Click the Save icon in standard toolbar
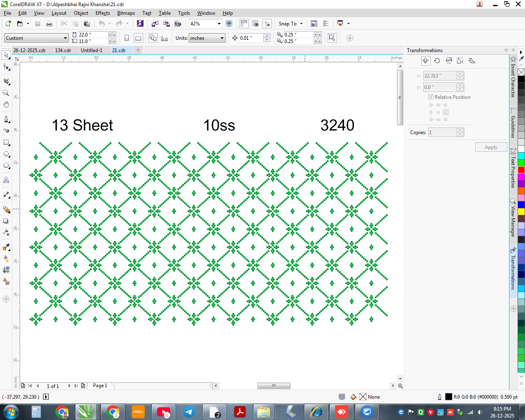The height and width of the screenshot is (420, 525). (38, 24)
